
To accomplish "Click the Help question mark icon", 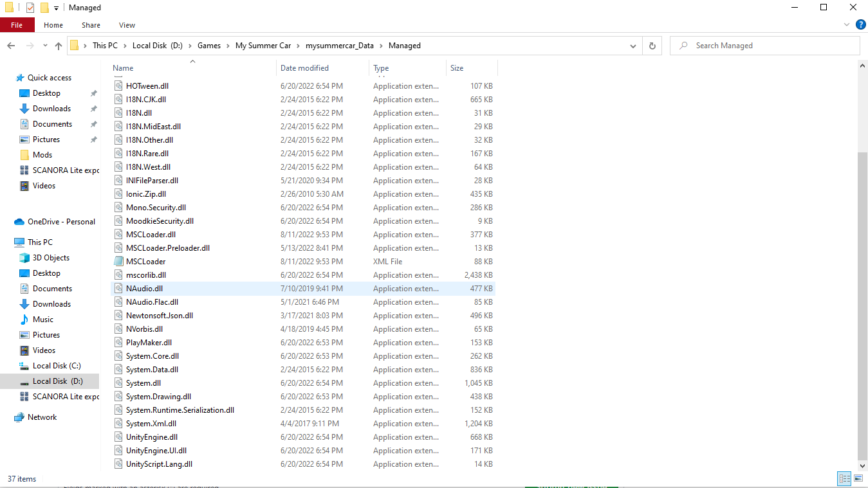I will (x=860, y=24).
